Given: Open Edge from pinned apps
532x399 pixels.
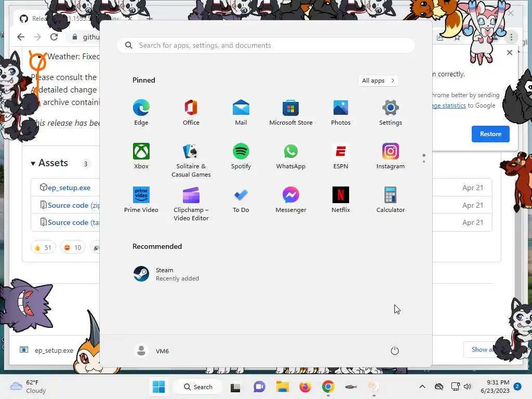Looking at the screenshot, I should pyautogui.click(x=141, y=113).
